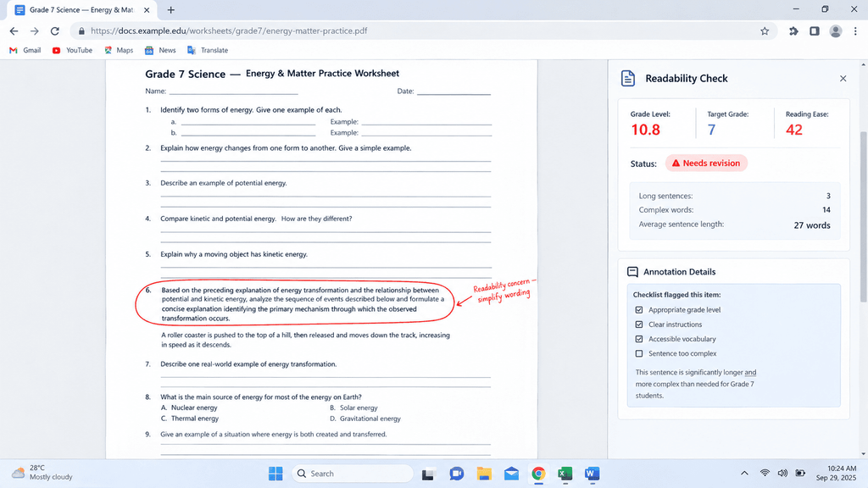Viewport: 868px width, 488px height.
Task: Open the extensions puzzle icon
Action: 793,31
